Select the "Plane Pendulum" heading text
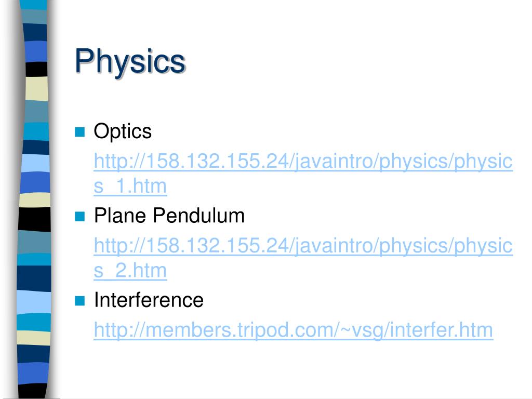 tap(169, 216)
